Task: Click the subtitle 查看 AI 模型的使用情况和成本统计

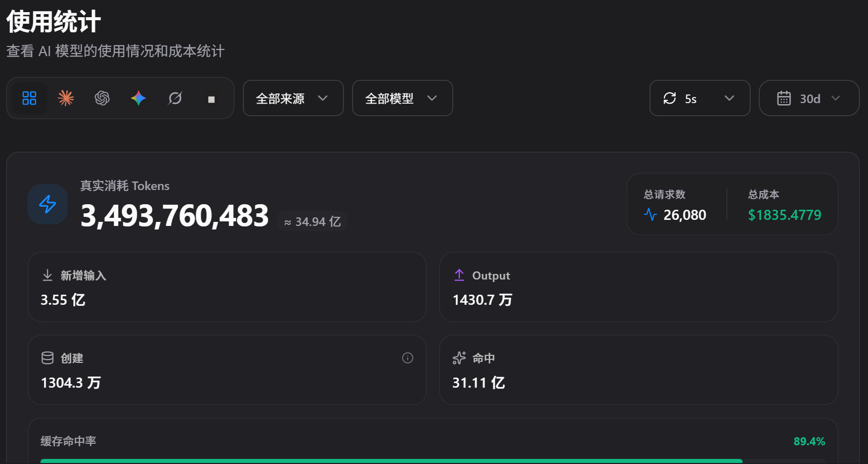Action: pyautogui.click(x=115, y=51)
